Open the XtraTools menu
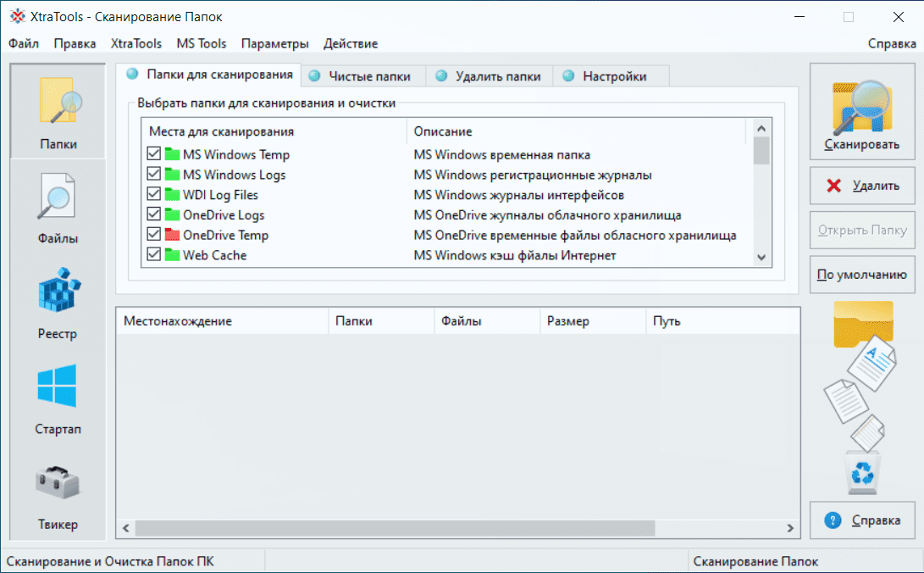 click(x=136, y=43)
